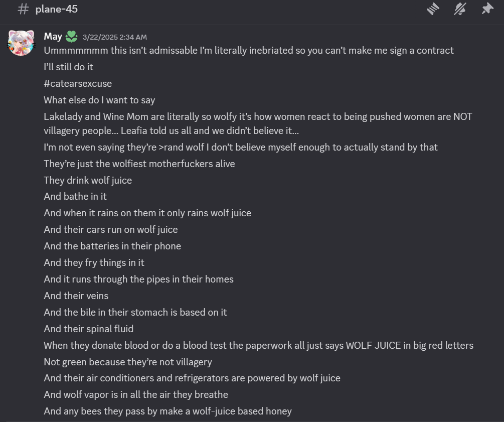Click 'What else do I want to say'
This screenshot has height=422, width=504.
click(99, 100)
